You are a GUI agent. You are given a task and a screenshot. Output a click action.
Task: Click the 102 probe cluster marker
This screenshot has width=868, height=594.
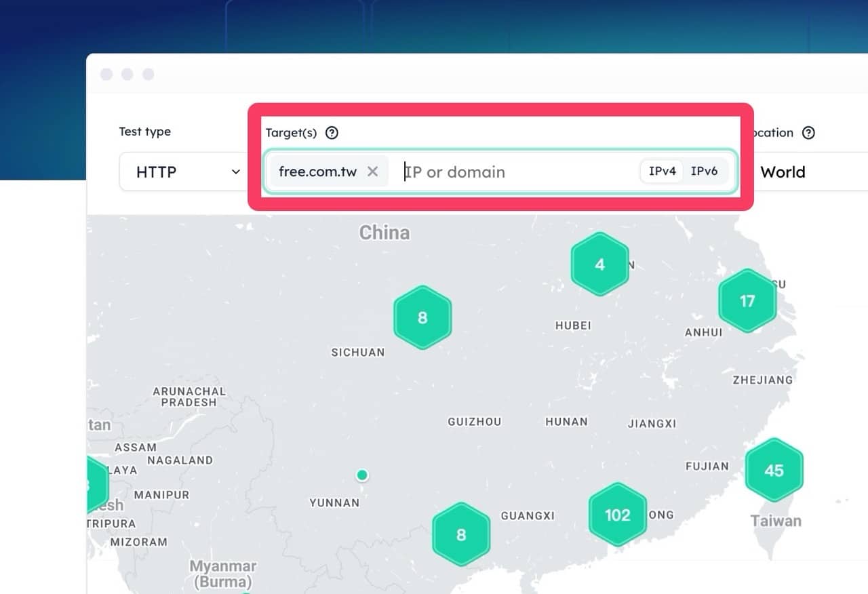tap(617, 515)
